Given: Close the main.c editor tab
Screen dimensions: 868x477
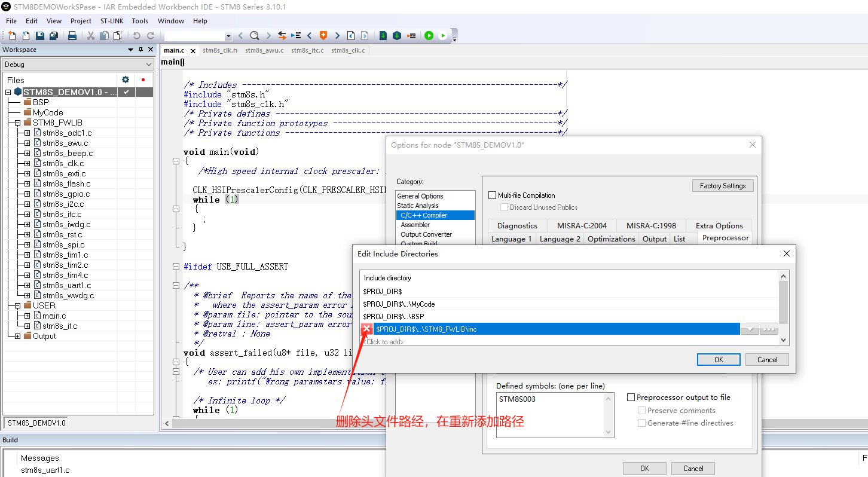Looking at the screenshot, I should [x=193, y=51].
